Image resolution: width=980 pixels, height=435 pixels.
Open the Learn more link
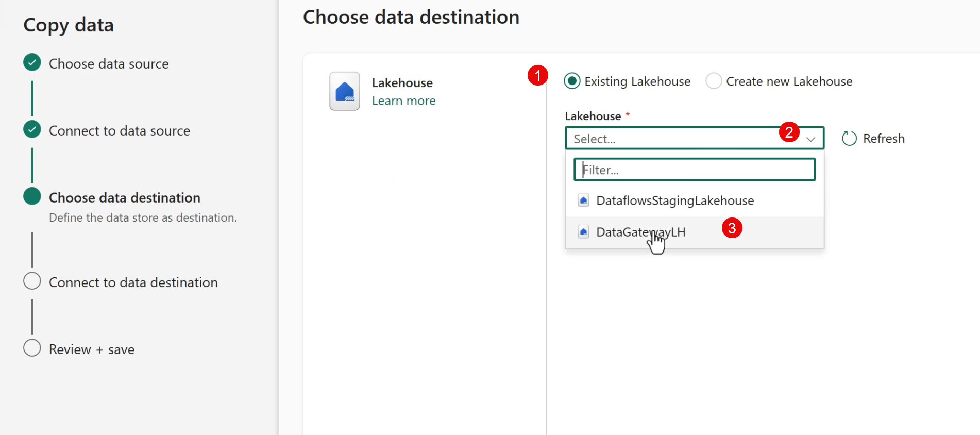pos(403,101)
